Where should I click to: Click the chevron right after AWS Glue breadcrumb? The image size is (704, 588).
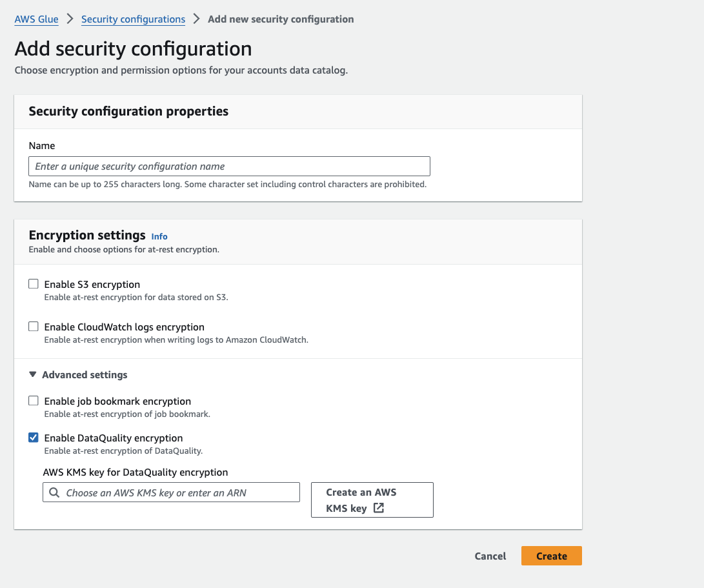(70, 19)
